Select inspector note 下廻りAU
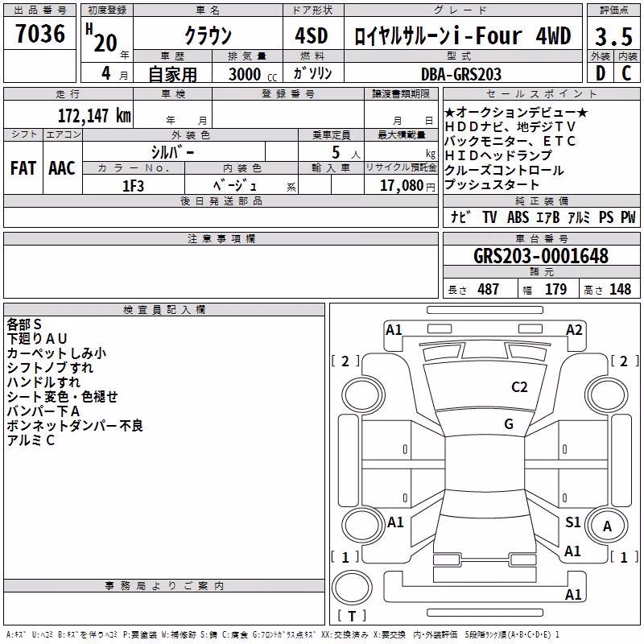Screen dimensions: 644x644 click(37, 338)
